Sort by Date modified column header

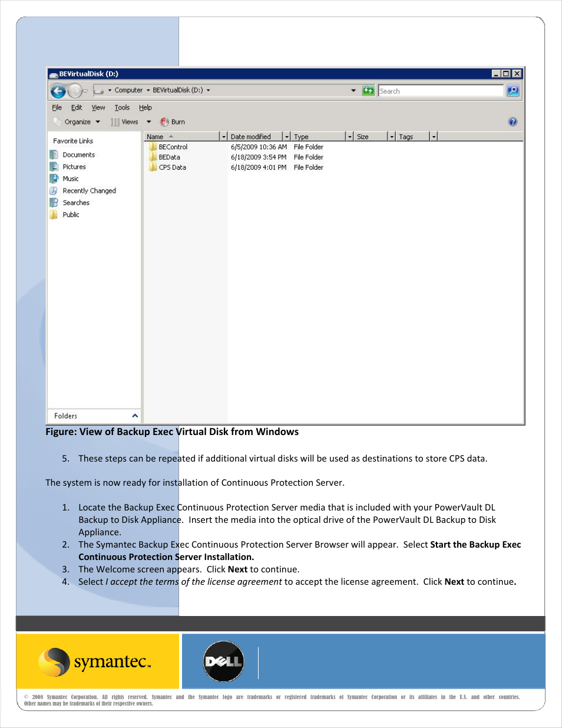click(256, 136)
